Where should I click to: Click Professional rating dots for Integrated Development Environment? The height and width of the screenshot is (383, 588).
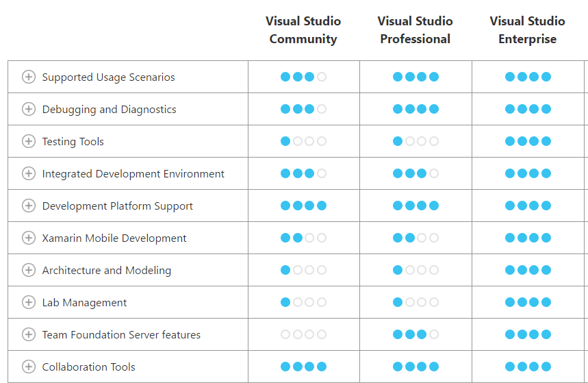click(416, 173)
